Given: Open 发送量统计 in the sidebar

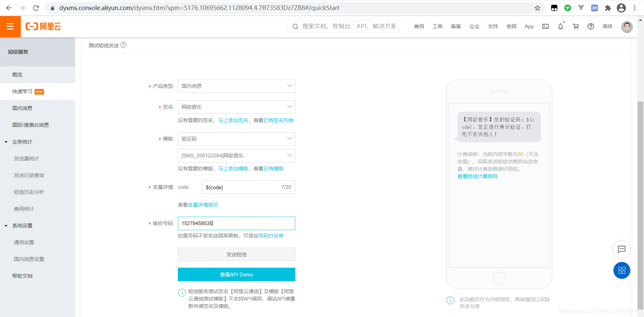Looking at the screenshot, I should coord(38,159).
